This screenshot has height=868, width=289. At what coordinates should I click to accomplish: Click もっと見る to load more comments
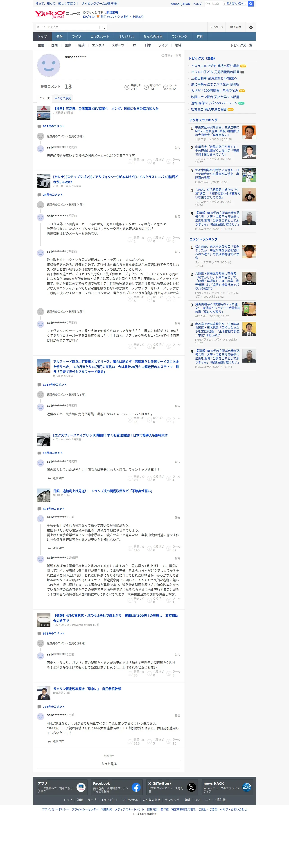point(109,764)
